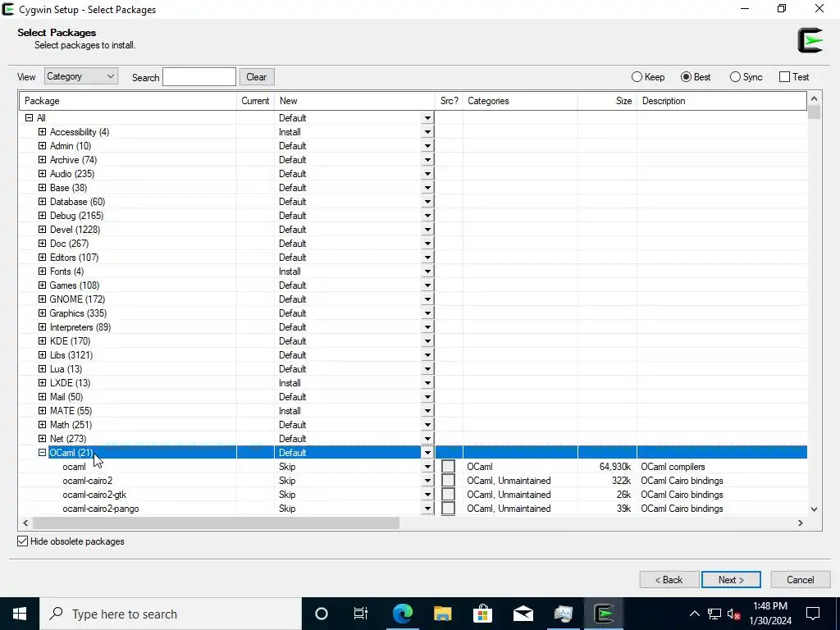The width and height of the screenshot is (840, 630).
Task: Open Task View on the taskbar
Action: coord(361,614)
